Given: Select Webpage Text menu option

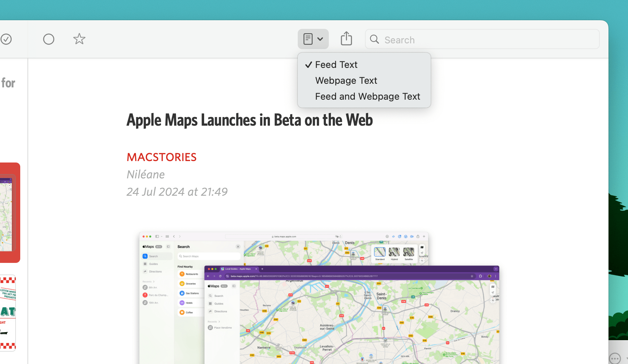Looking at the screenshot, I should click(364, 81).
